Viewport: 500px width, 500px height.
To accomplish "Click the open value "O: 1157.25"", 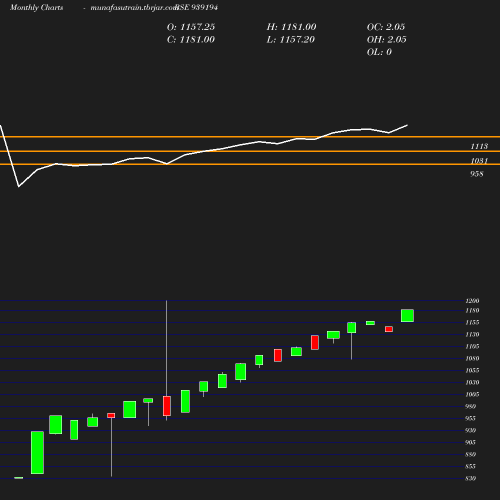I will tap(191, 27).
